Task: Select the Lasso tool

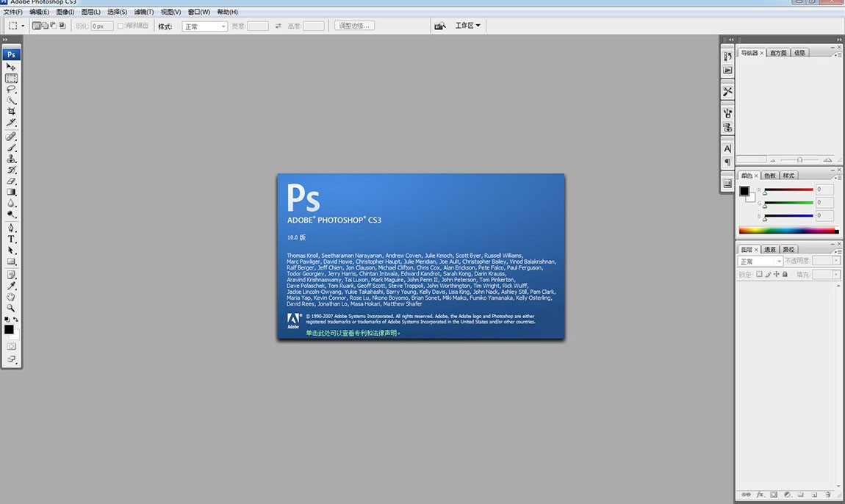Action: tap(11, 90)
